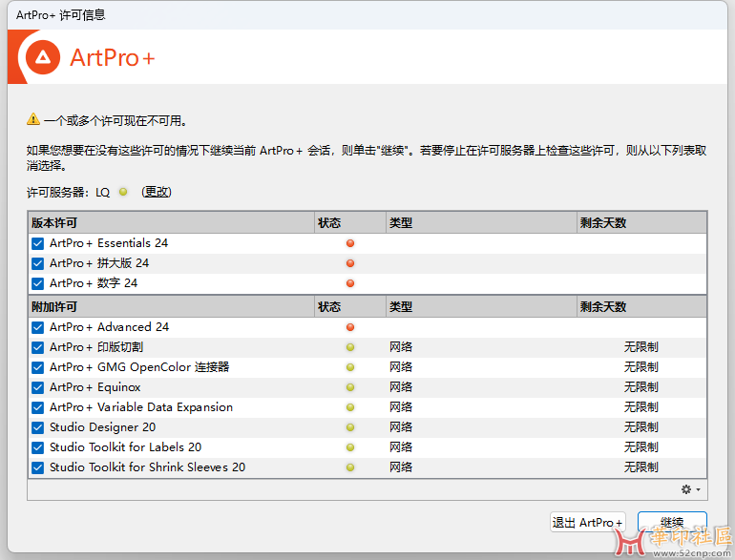The height and width of the screenshot is (560, 735).
Task: Click the 附加许可 column header
Action: [172, 307]
